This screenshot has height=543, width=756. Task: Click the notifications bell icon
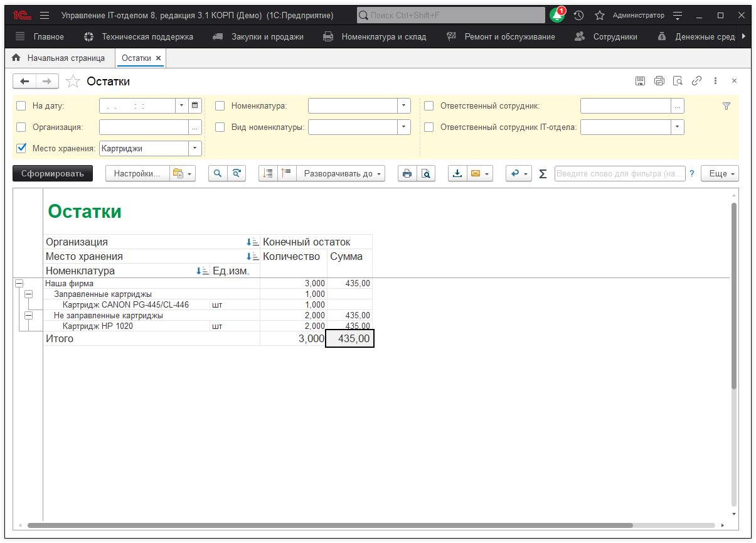click(x=556, y=16)
